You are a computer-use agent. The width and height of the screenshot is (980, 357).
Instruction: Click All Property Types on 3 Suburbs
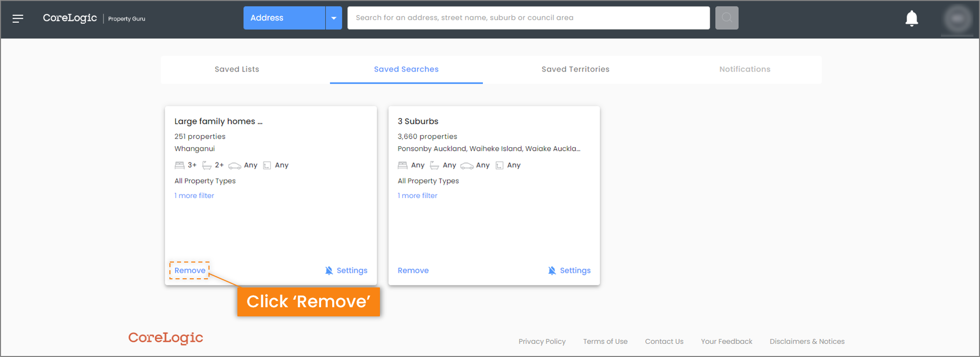coord(428,181)
